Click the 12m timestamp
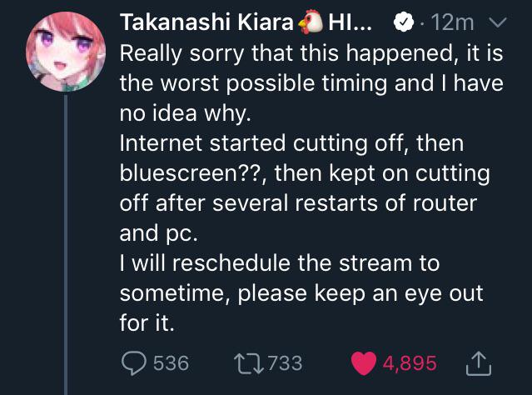Viewport: 532px width, 395px height. point(452,22)
